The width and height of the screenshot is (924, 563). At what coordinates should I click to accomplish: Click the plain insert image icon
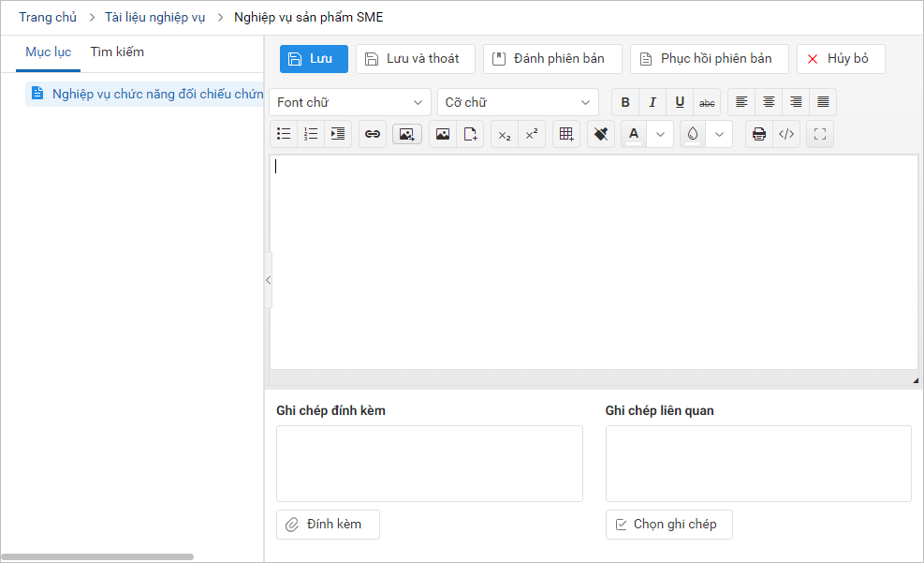[443, 134]
